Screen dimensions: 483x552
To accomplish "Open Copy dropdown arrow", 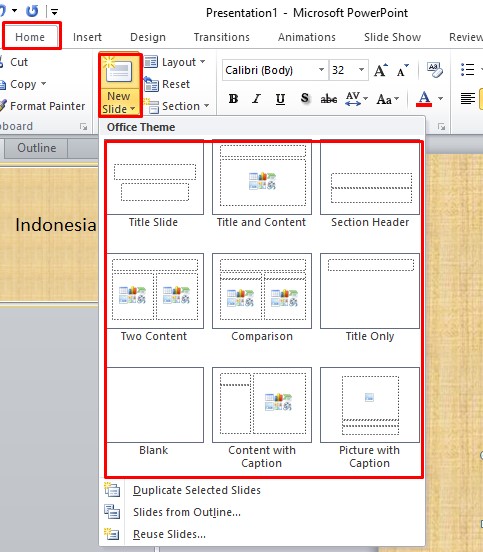I will [x=43, y=84].
